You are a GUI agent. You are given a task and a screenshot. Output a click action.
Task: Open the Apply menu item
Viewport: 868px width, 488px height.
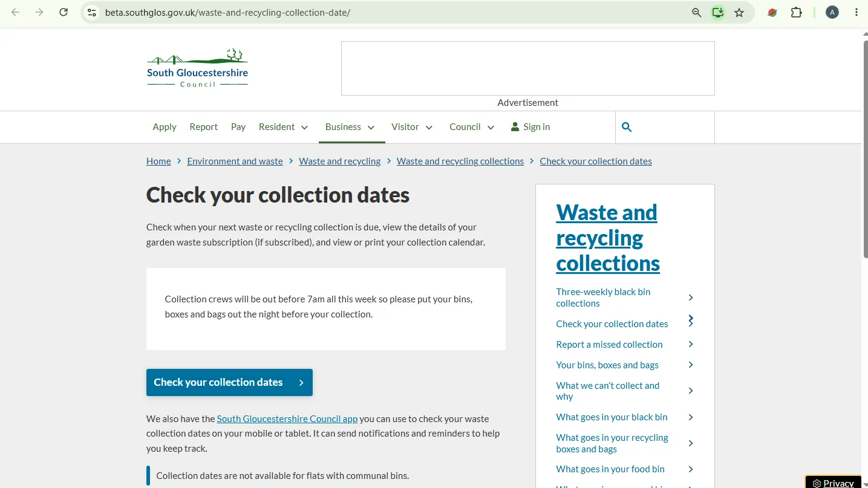[165, 126]
